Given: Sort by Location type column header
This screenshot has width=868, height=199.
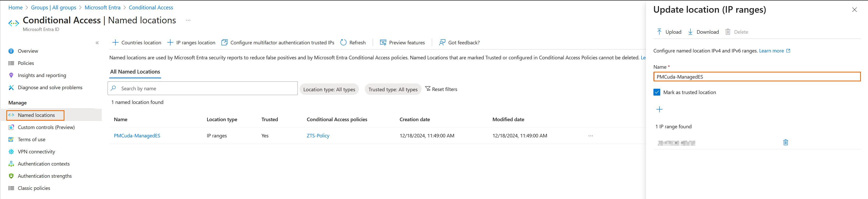Looking at the screenshot, I should [222, 120].
